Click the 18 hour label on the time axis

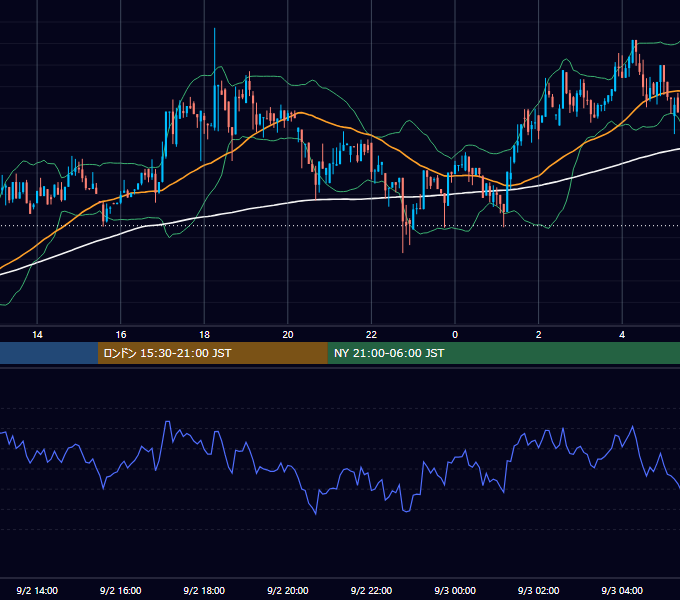click(x=204, y=335)
